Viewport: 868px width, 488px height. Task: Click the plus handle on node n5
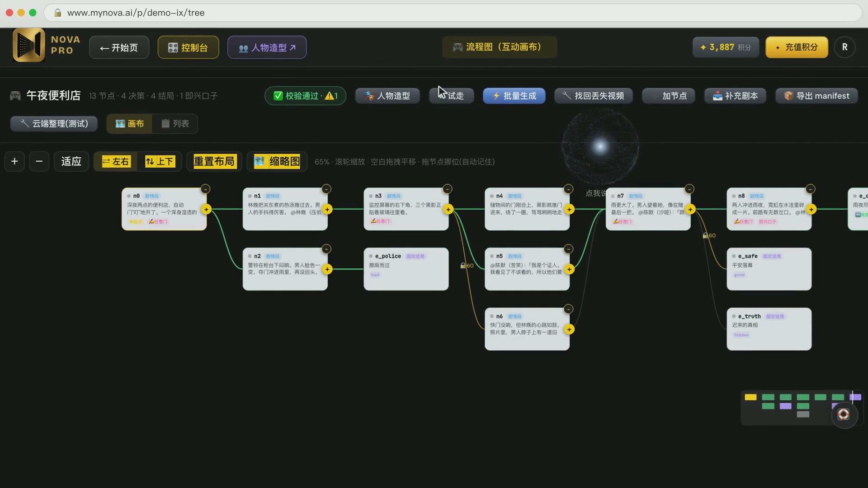tap(569, 269)
